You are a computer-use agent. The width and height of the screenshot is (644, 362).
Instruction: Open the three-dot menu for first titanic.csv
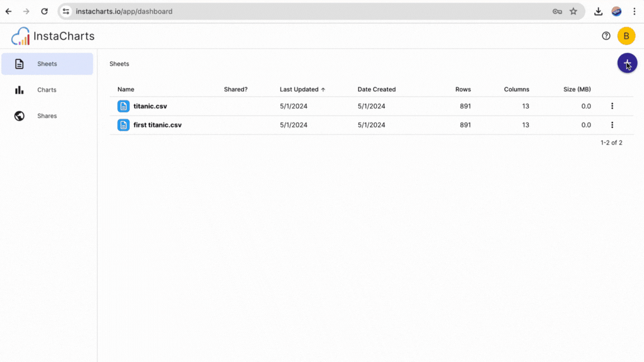tap(612, 125)
